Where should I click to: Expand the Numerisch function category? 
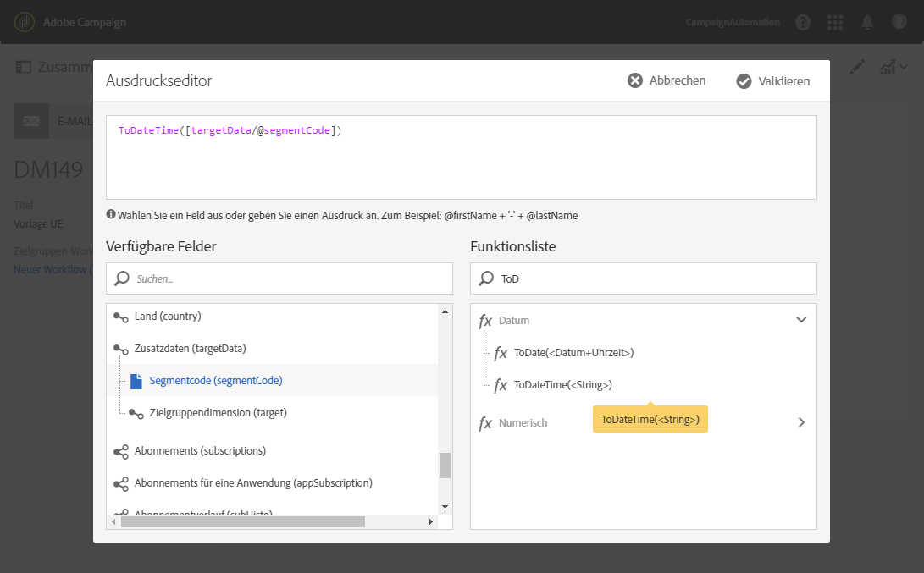click(x=801, y=422)
